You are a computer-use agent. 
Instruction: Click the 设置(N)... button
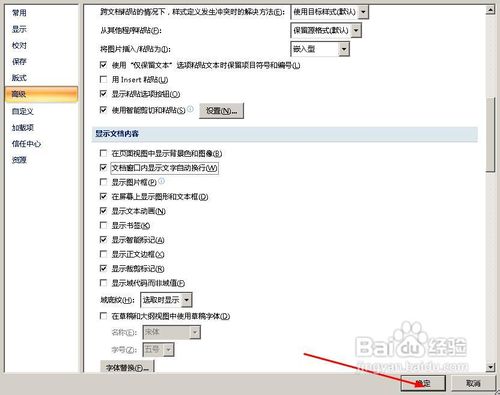(221, 111)
